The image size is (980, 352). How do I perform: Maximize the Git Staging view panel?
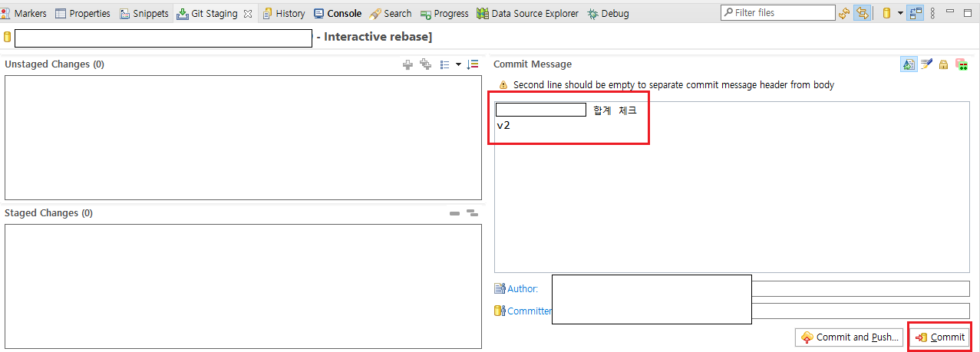[x=968, y=12]
